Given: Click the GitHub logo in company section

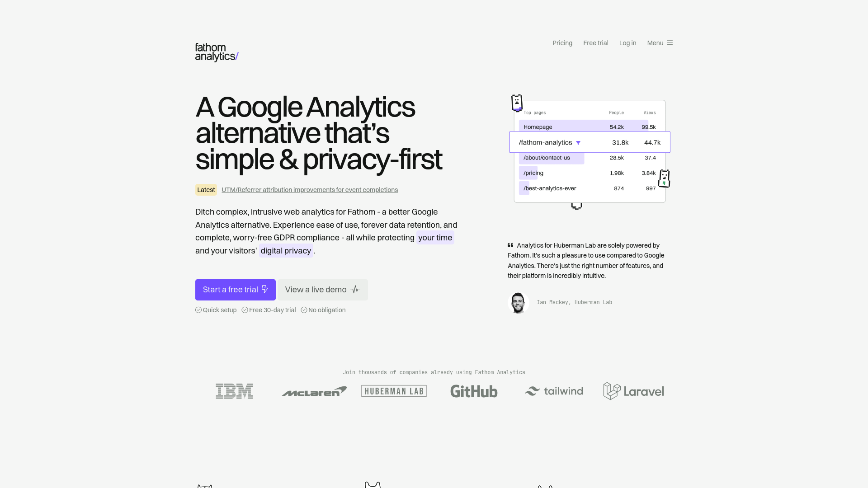Looking at the screenshot, I should [x=474, y=391].
